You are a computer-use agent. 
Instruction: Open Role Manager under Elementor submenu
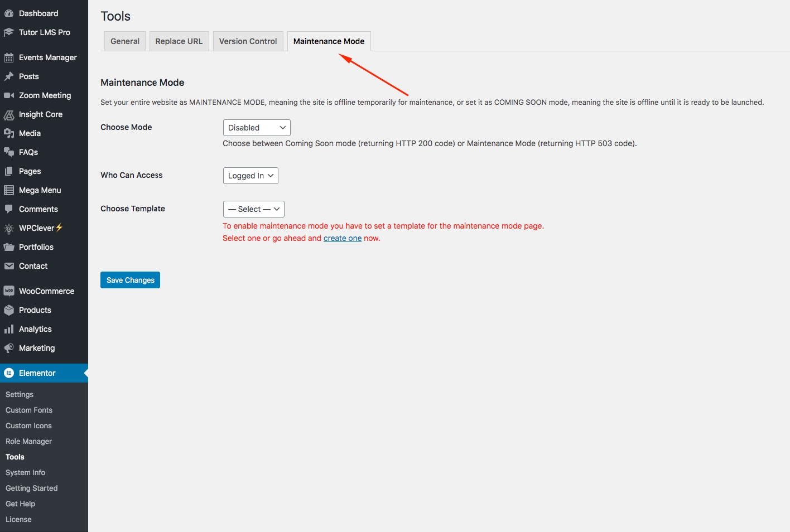click(x=28, y=441)
